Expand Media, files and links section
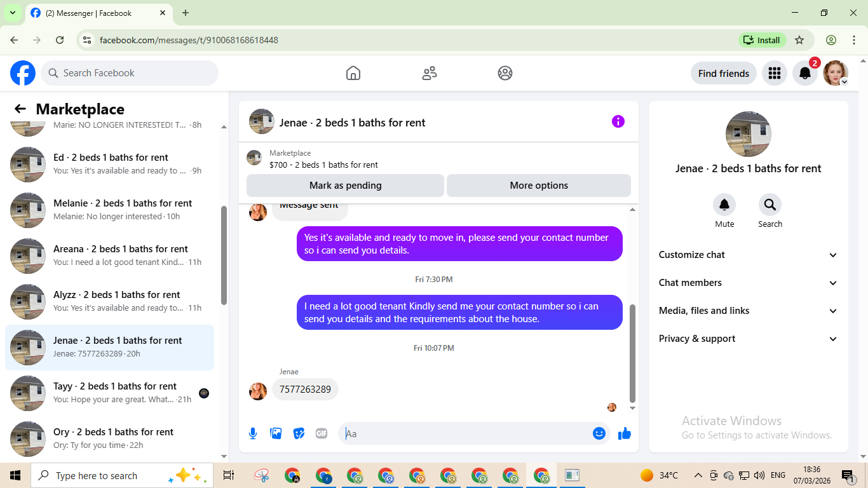This screenshot has height=488, width=868. (749, 311)
